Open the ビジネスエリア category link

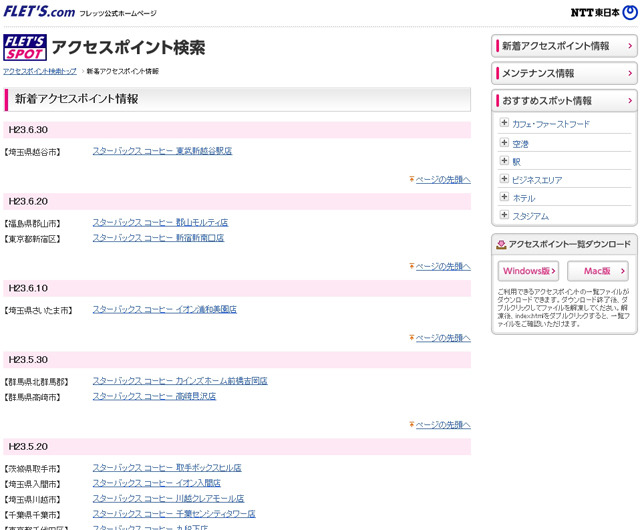point(537,180)
